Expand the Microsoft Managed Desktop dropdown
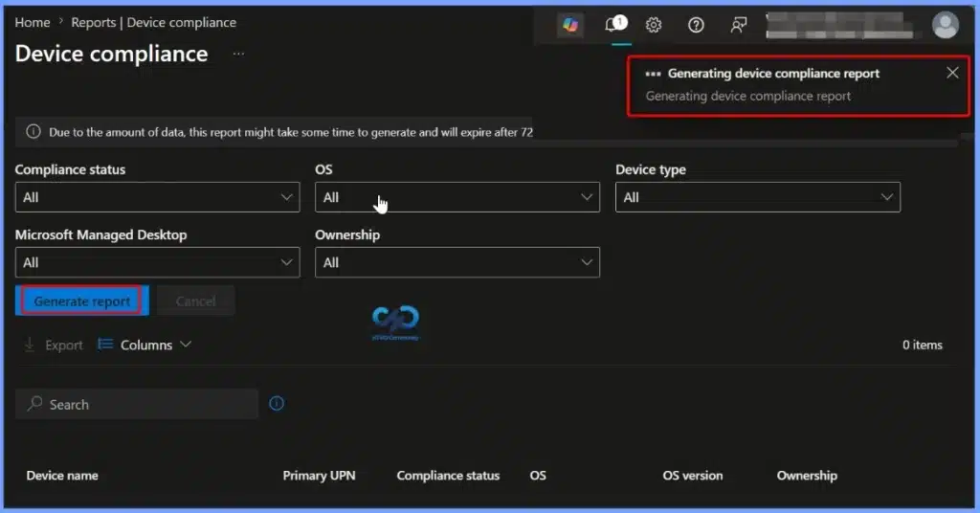 (x=158, y=262)
